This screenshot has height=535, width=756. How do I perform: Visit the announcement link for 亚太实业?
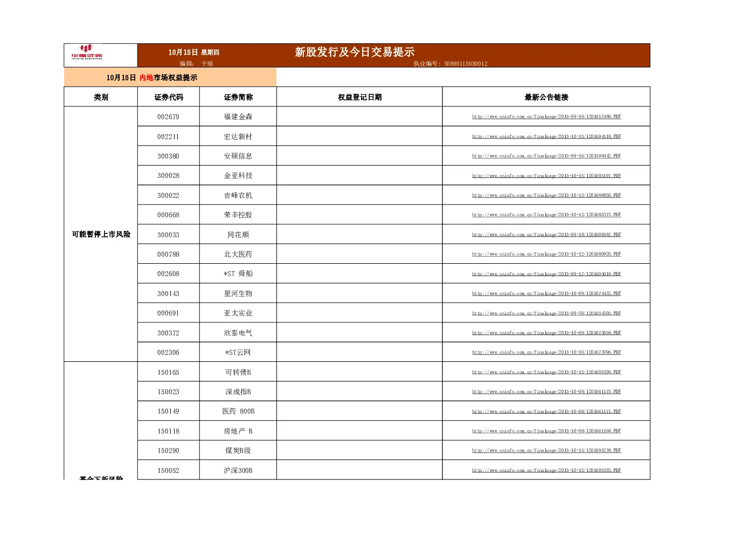point(546,313)
